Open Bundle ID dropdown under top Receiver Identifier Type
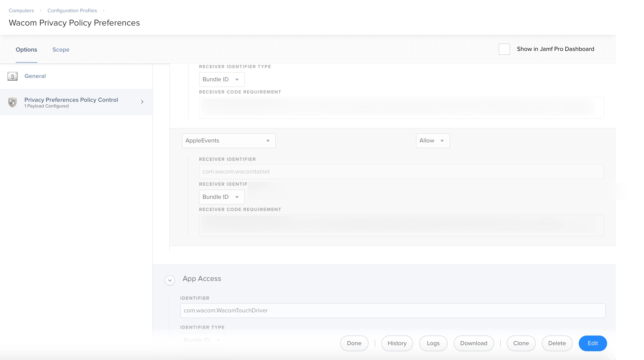This screenshot has height=360, width=644. (222, 79)
